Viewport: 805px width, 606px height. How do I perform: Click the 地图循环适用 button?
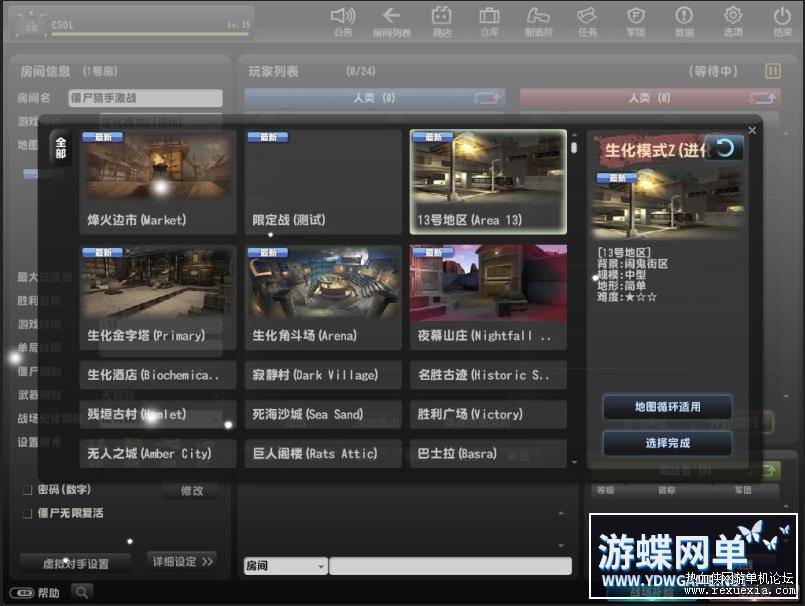667,407
